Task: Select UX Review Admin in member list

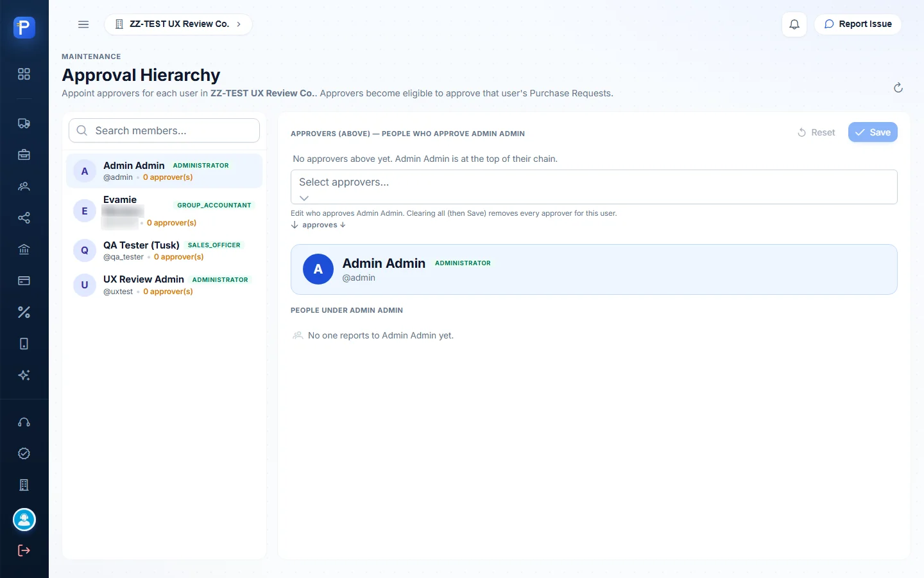Action: [x=164, y=285]
